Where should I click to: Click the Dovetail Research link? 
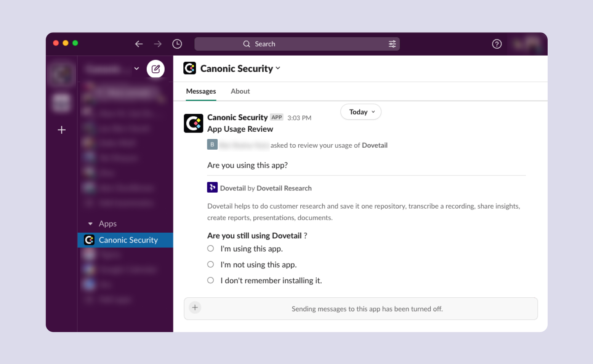coord(284,188)
